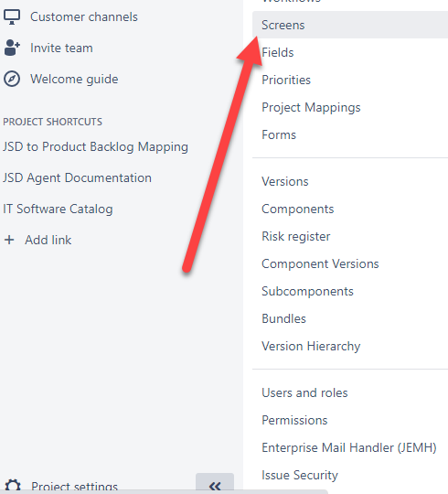Click the plus icon beside Add link
The width and height of the screenshot is (448, 494).
pos(9,240)
